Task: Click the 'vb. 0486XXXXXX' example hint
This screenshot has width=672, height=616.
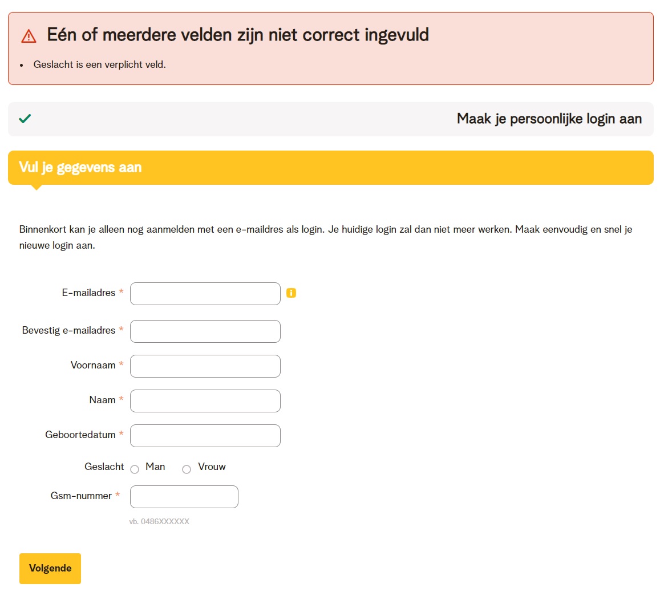Action: (159, 521)
